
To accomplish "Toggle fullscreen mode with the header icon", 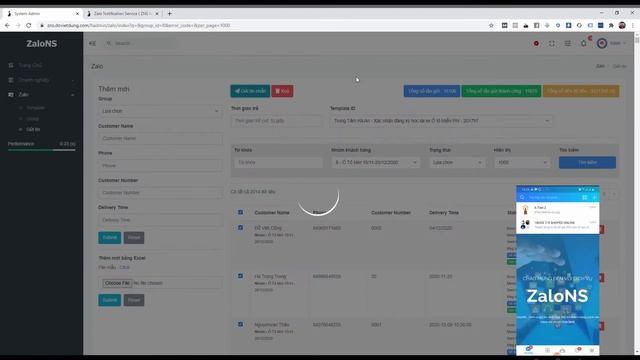I will coord(551,43).
